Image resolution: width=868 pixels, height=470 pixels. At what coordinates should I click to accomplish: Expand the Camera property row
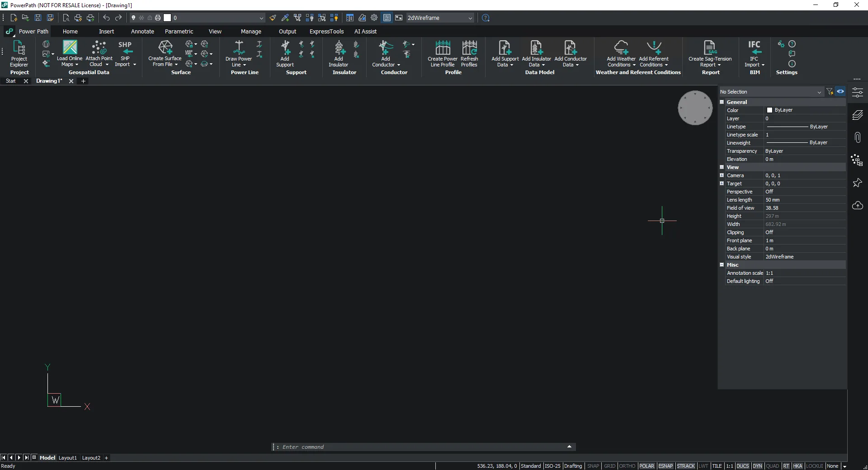click(722, 175)
